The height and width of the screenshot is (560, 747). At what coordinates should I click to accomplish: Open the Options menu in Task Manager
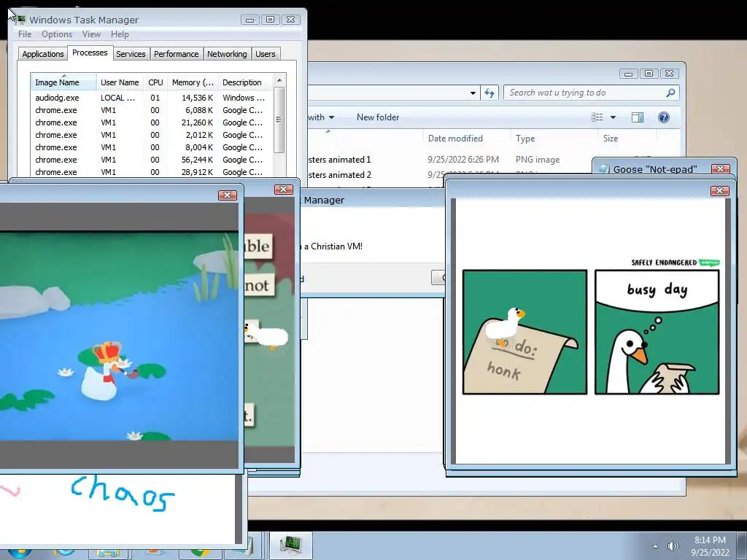tap(57, 34)
